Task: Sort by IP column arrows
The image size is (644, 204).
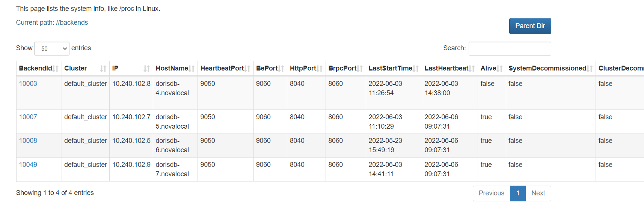Action: (x=146, y=69)
